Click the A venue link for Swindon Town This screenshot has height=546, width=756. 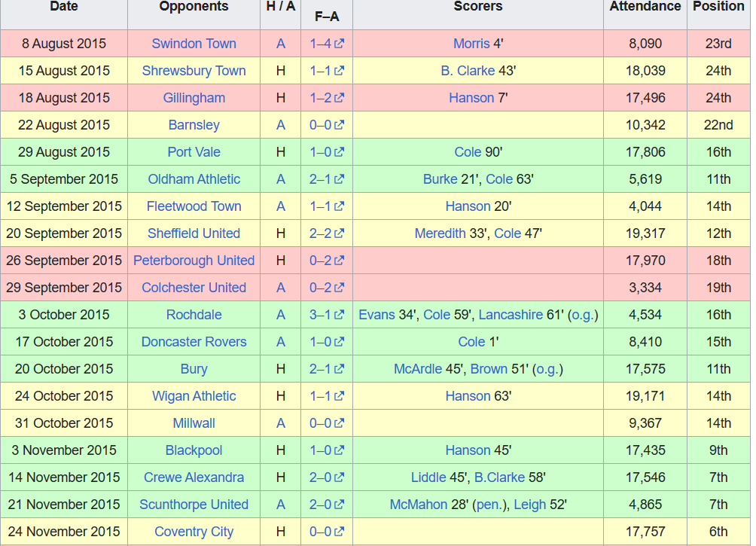(281, 44)
